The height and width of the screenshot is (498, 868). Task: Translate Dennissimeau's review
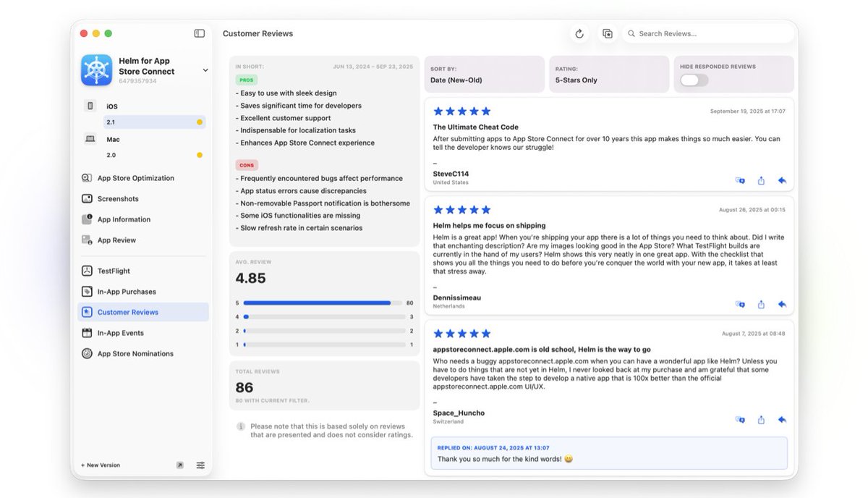[740, 304]
